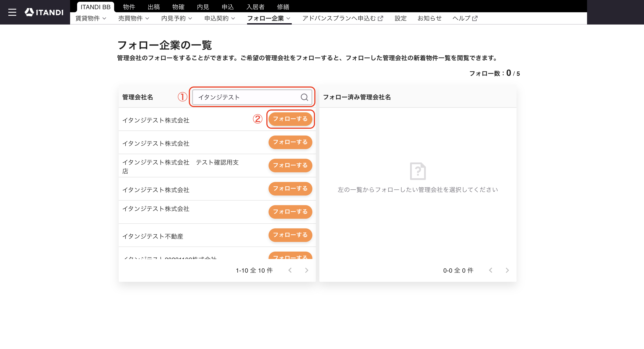Go to next page of followed list
Viewport: 644px width, 349px height.
(507, 270)
